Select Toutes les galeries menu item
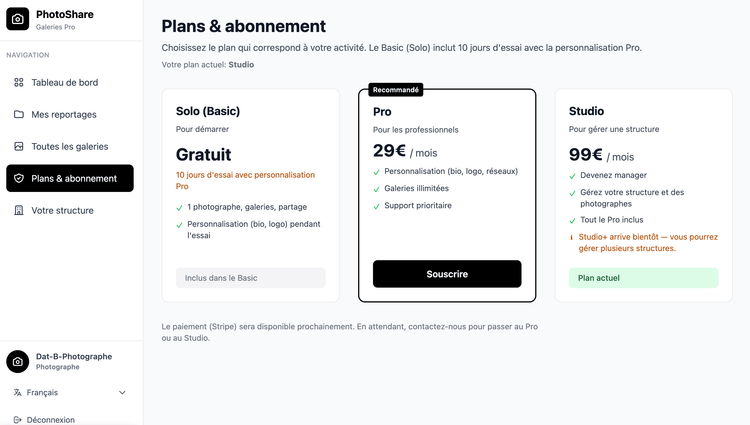The height and width of the screenshot is (425, 750). coord(70,146)
